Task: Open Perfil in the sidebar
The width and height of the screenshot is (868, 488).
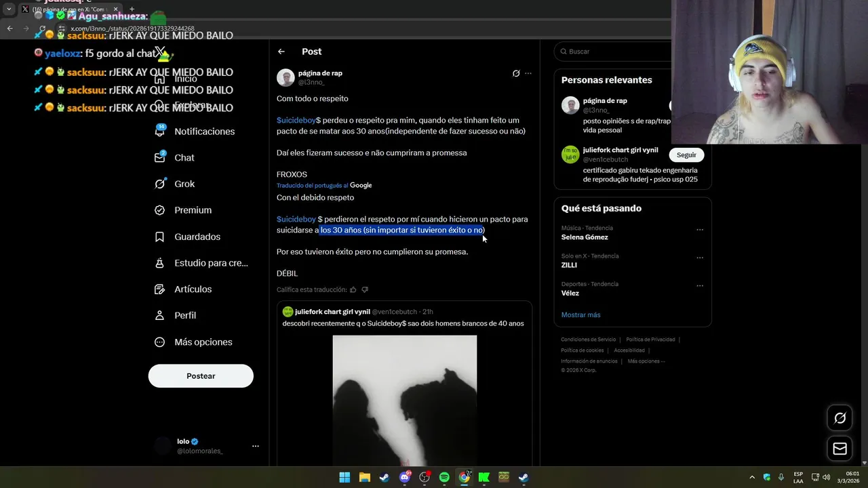Action: pos(176,316)
